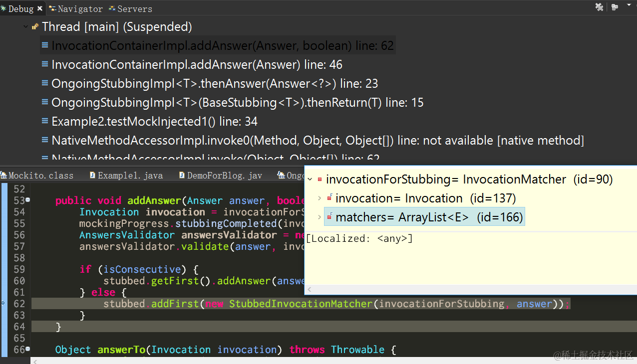Collapse the Thread [main] node
Viewport: 637px width, 364px height.
coord(26,27)
